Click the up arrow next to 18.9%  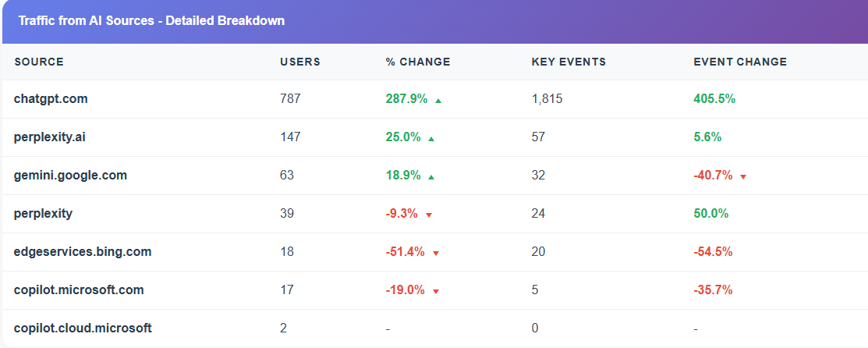point(431,176)
